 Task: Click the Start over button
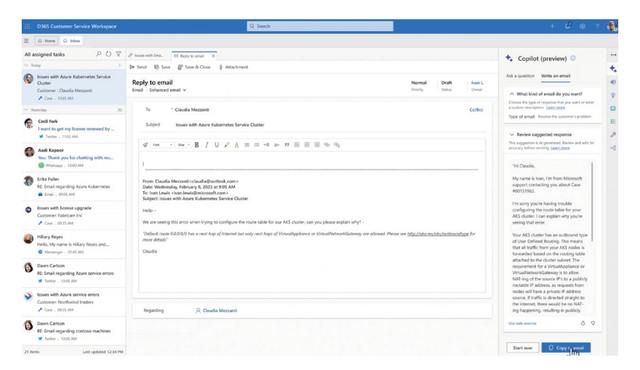click(x=523, y=348)
